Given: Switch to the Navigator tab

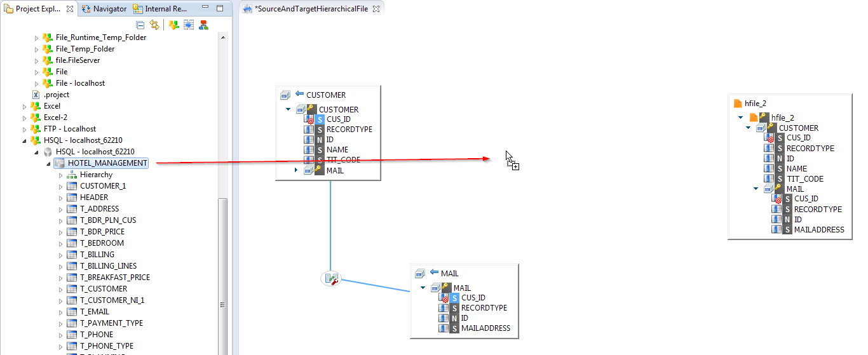Looking at the screenshot, I should click(105, 9).
